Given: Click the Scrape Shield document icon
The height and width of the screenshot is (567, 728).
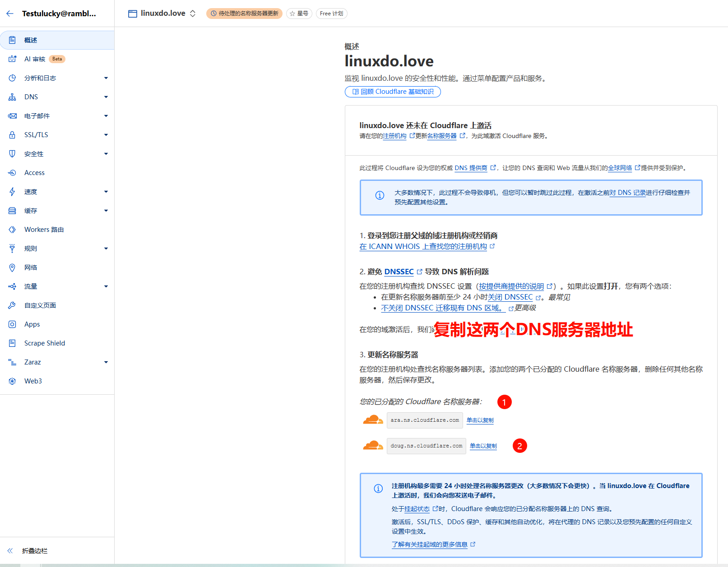Looking at the screenshot, I should [x=12, y=343].
